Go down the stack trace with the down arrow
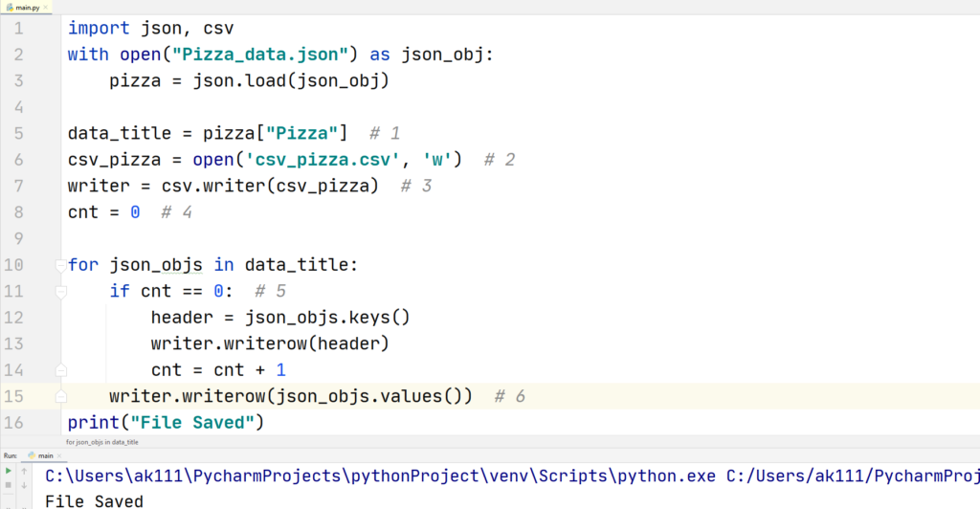Image resolution: width=980 pixels, height=509 pixels. (x=24, y=485)
